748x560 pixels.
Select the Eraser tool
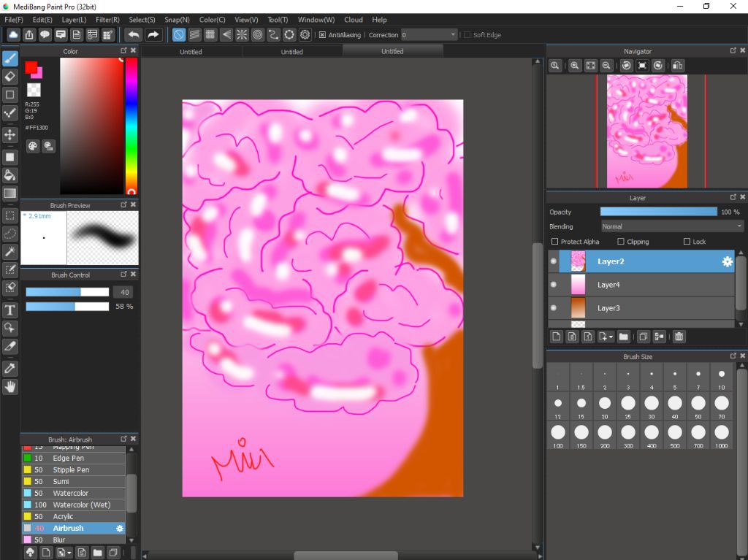(x=9, y=77)
